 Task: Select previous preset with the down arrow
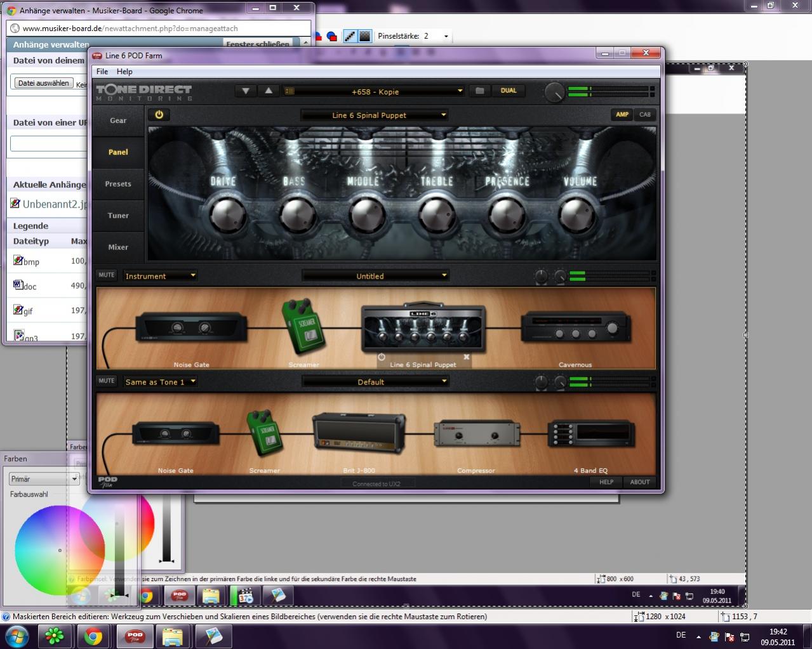coord(246,91)
